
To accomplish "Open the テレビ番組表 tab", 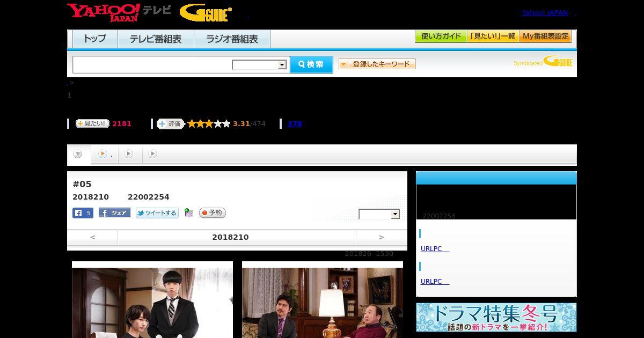I will coord(156,39).
